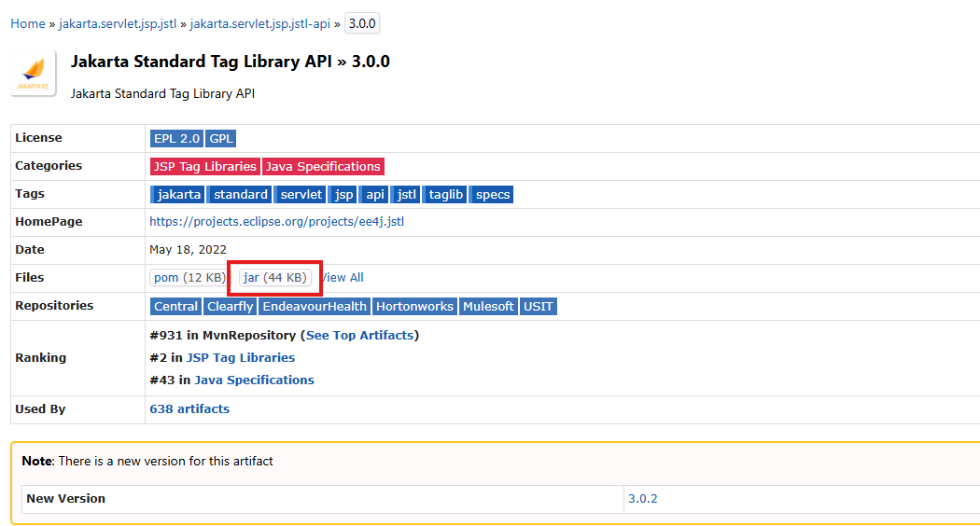
Task: Click the Repositories row label
Action: point(54,306)
